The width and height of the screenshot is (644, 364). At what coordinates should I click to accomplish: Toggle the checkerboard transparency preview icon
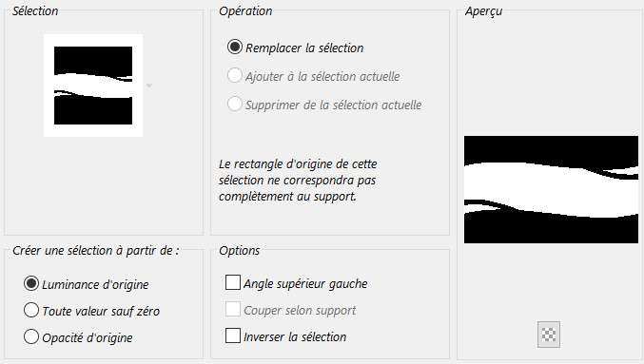(549, 335)
